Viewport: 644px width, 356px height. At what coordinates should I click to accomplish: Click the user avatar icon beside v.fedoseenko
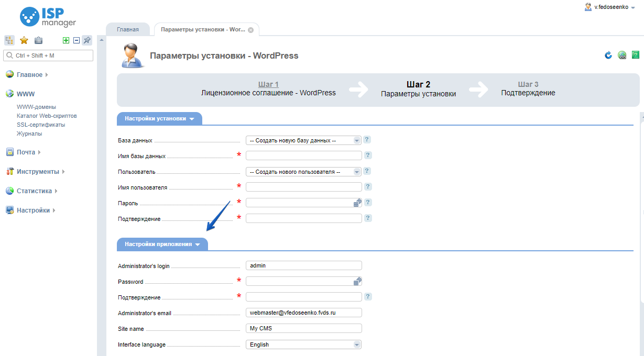[588, 7]
